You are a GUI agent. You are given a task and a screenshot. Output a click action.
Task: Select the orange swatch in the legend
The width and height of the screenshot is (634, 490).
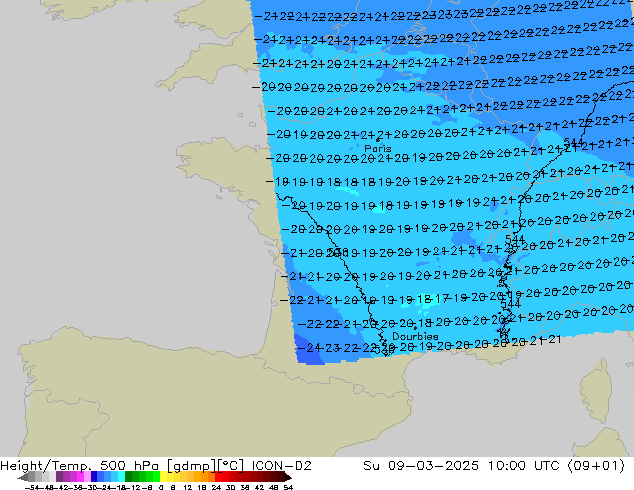click(205, 477)
